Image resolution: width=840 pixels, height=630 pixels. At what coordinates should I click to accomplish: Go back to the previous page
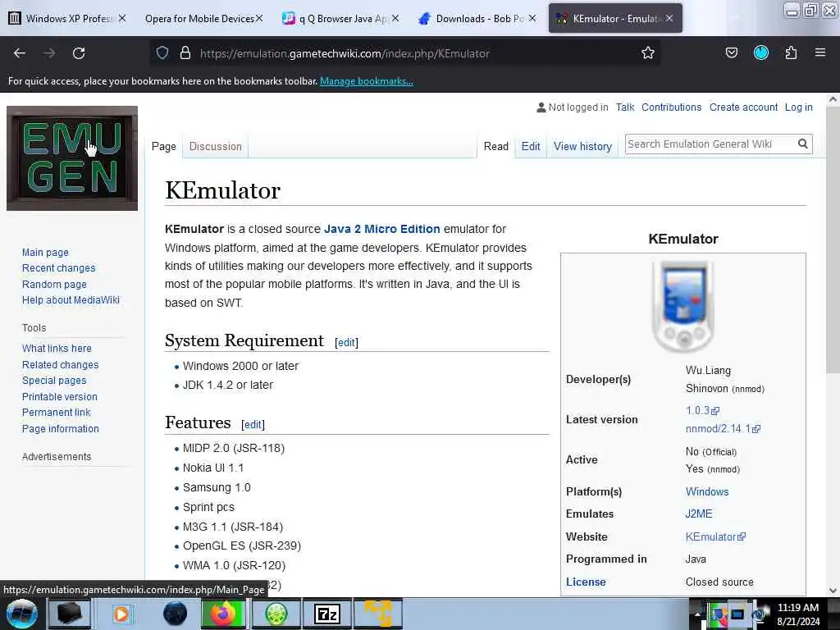pos(20,53)
